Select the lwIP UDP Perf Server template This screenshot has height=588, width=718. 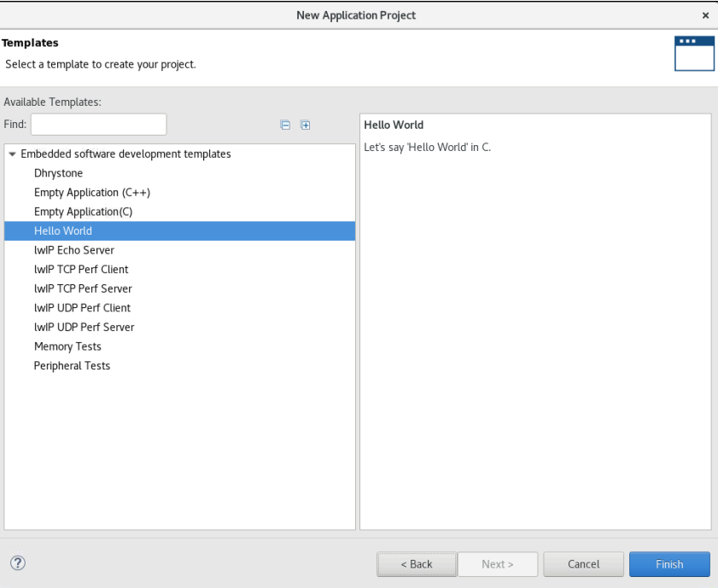click(x=84, y=326)
